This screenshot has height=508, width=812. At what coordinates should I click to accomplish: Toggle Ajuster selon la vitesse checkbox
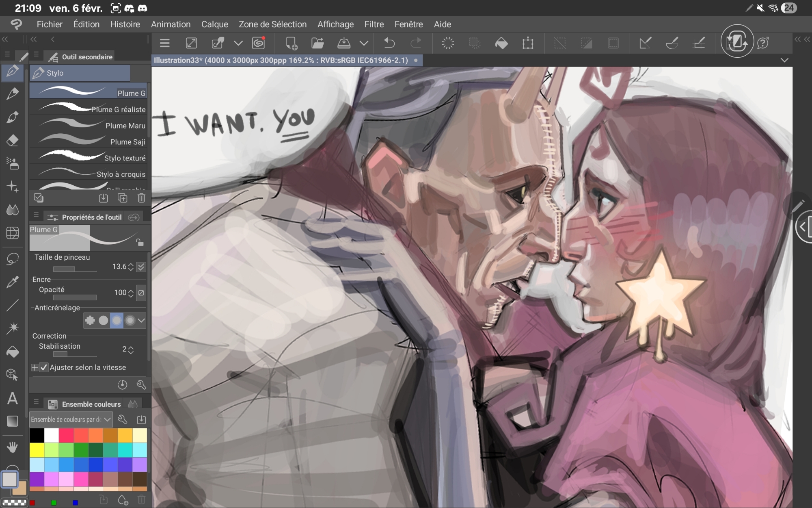pyautogui.click(x=44, y=367)
